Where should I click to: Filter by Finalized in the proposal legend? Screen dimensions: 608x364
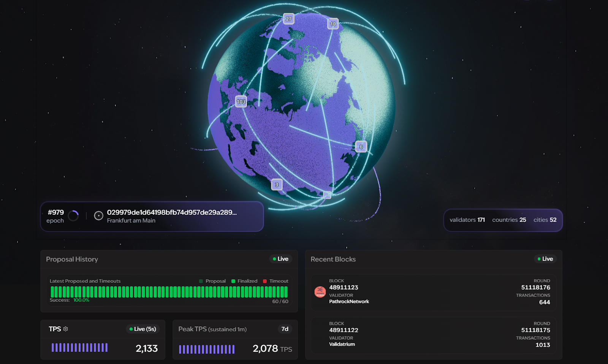point(244,281)
